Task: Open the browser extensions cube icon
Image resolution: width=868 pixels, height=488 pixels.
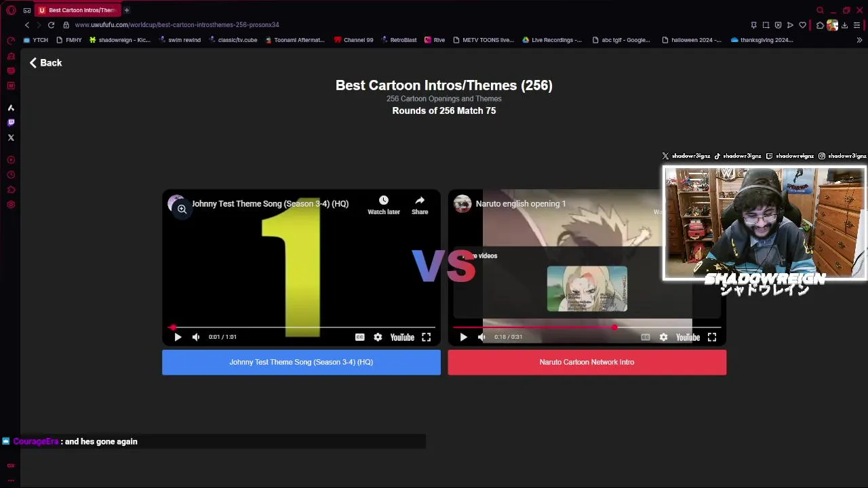Action: tap(820, 25)
